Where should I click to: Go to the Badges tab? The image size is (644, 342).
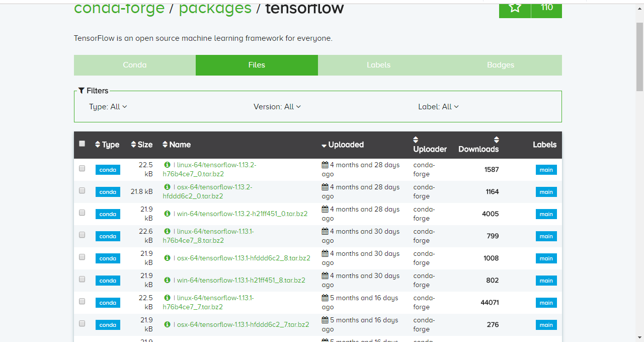(x=501, y=65)
